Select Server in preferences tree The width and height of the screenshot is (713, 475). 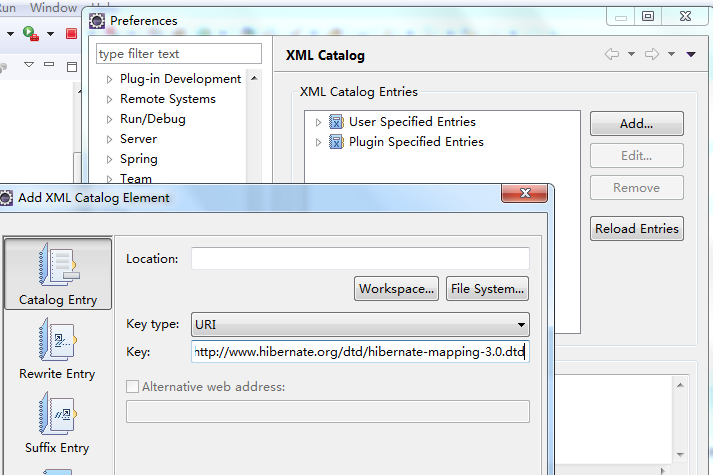[138, 139]
